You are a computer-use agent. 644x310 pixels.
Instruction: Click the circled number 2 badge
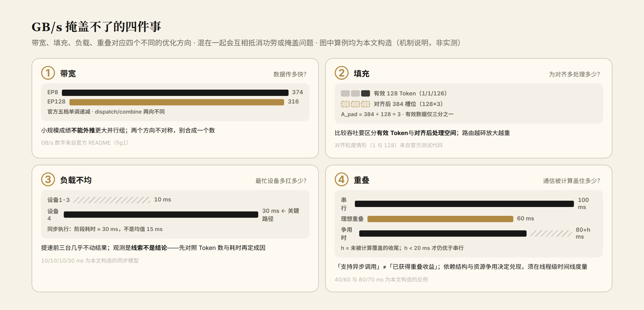[341, 73]
